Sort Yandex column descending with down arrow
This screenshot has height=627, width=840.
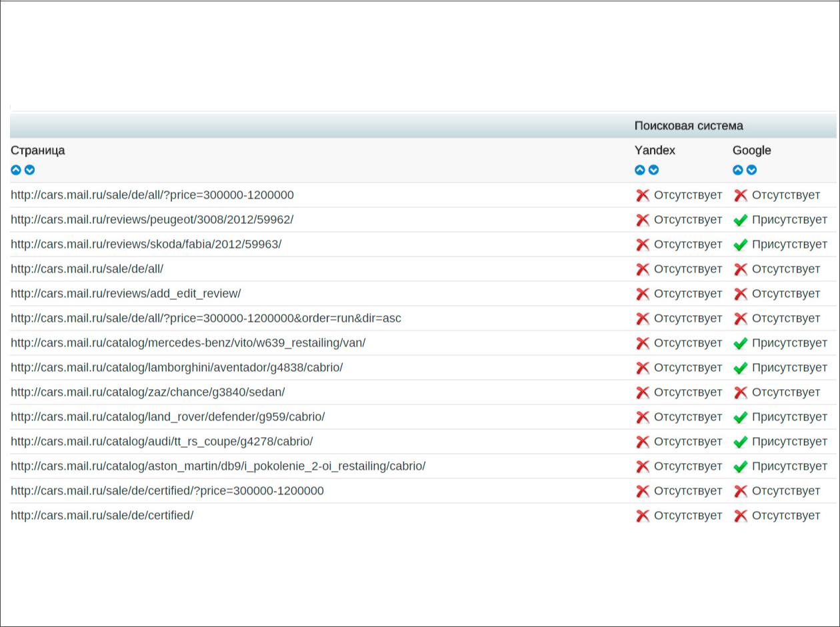(x=654, y=170)
